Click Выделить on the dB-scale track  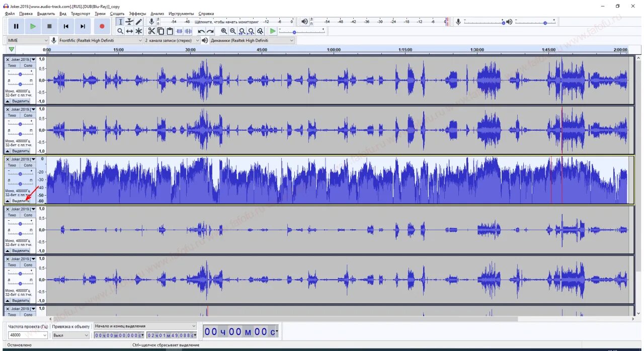[x=21, y=201]
